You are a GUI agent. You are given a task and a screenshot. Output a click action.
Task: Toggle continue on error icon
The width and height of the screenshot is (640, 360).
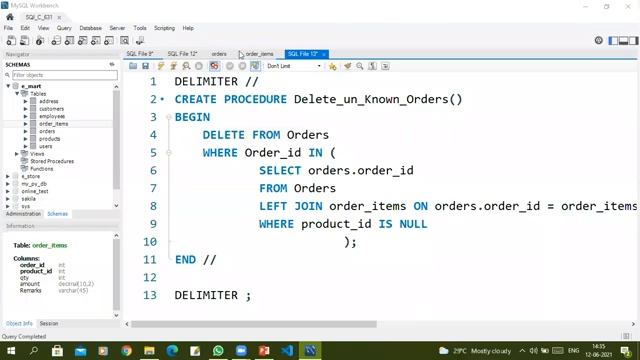pos(214,66)
